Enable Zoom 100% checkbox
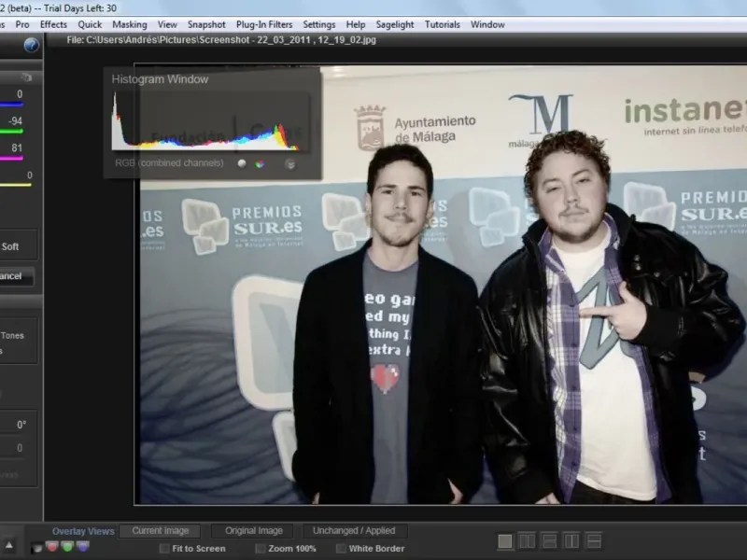Viewport: 747px width, 560px height. click(x=261, y=549)
